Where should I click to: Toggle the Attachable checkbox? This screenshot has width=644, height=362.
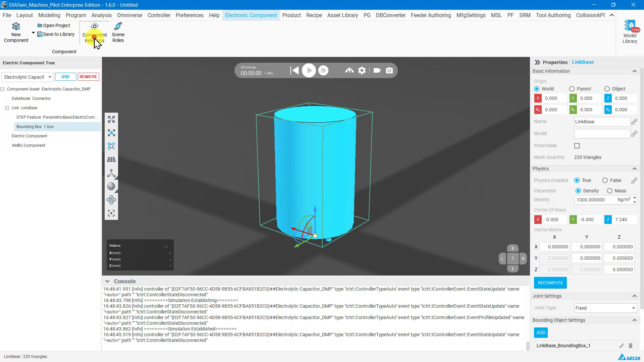[577, 146]
